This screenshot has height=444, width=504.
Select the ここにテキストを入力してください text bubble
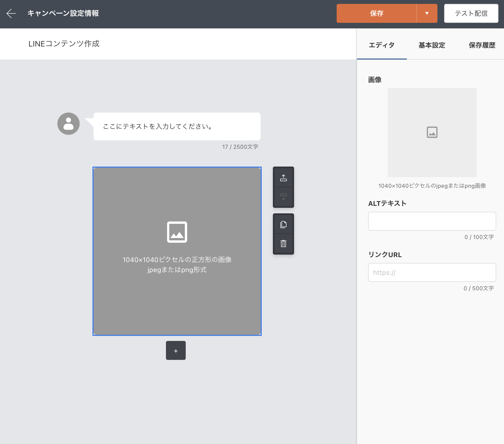(x=177, y=126)
